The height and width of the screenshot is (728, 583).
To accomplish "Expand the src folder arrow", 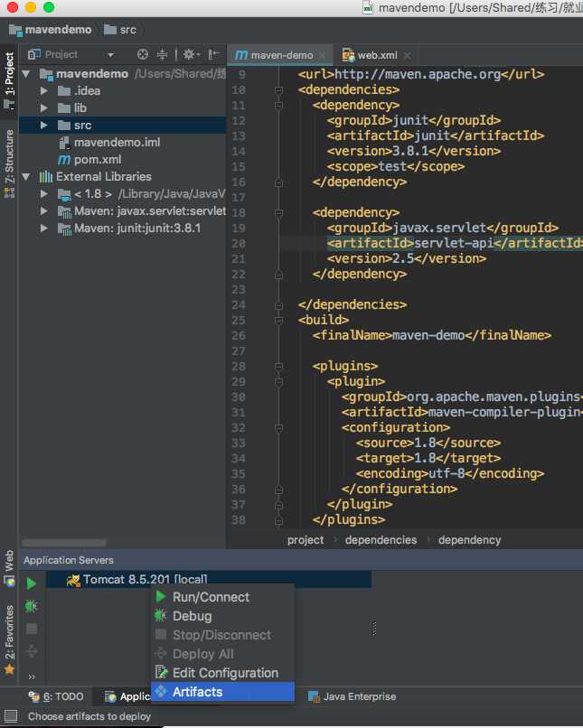I will 44,126.
